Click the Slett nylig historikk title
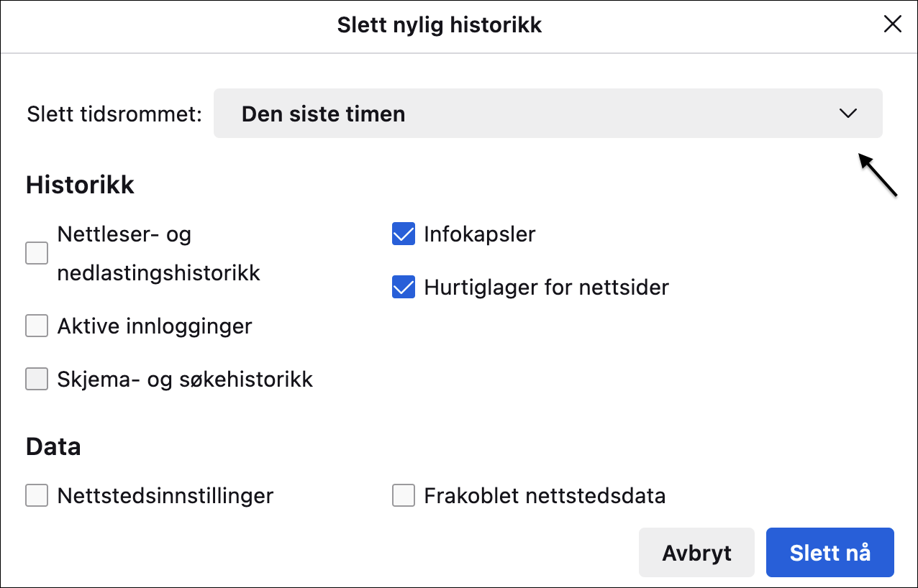Screen dimensions: 918x588 tap(439, 25)
